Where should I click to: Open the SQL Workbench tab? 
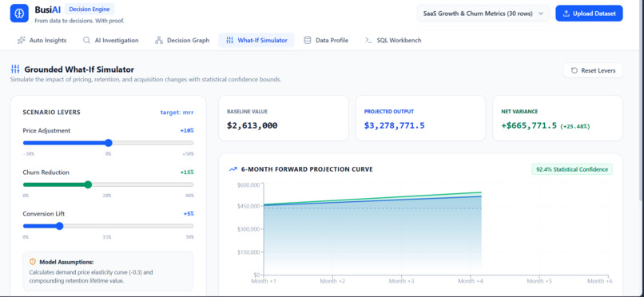tap(393, 40)
